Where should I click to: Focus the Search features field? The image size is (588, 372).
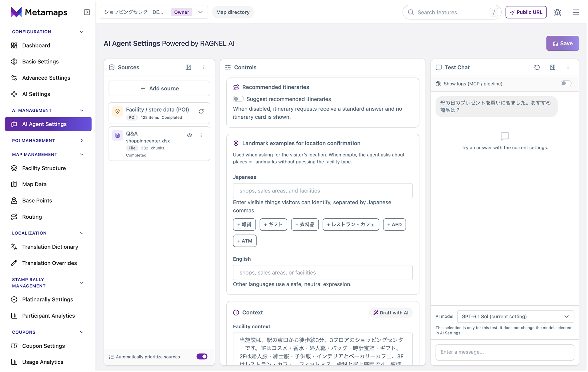[x=452, y=12]
